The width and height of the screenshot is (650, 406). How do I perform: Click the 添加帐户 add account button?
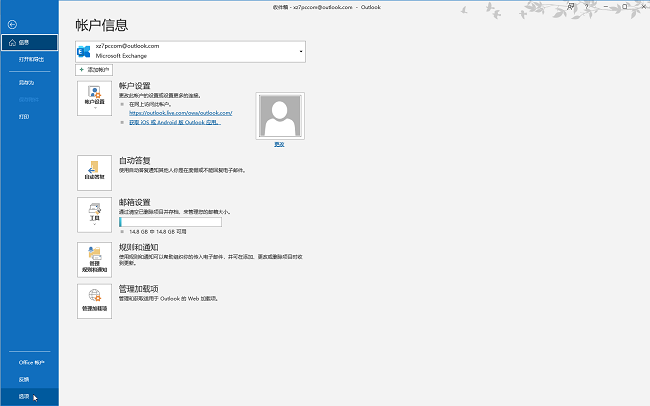tap(94, 70)
